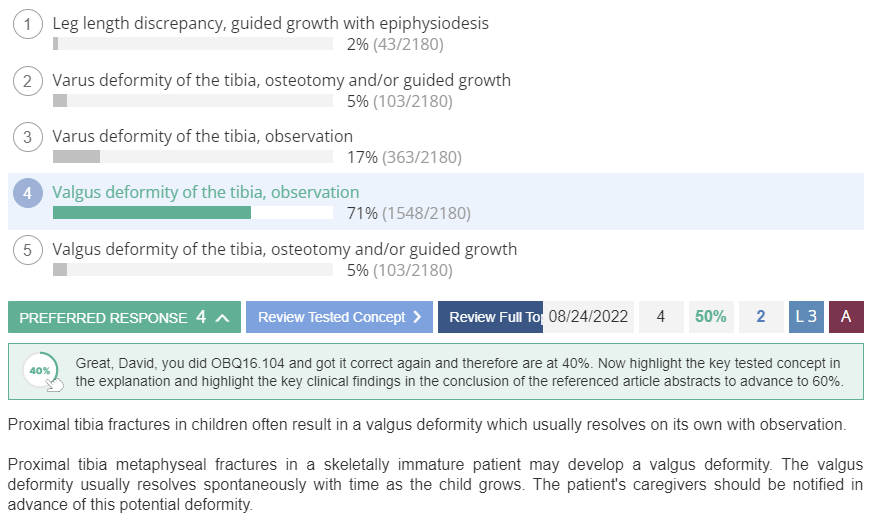Select answer choice number 5 circle

pos(28,250)
